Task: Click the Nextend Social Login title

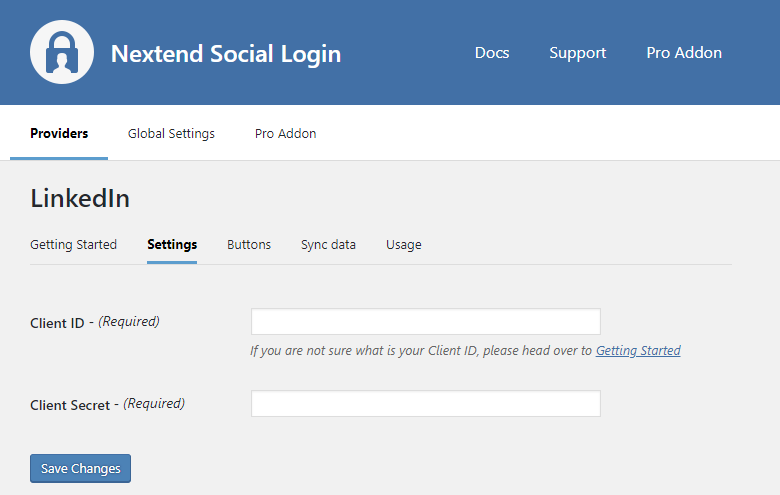Action: tap(225, 53)
